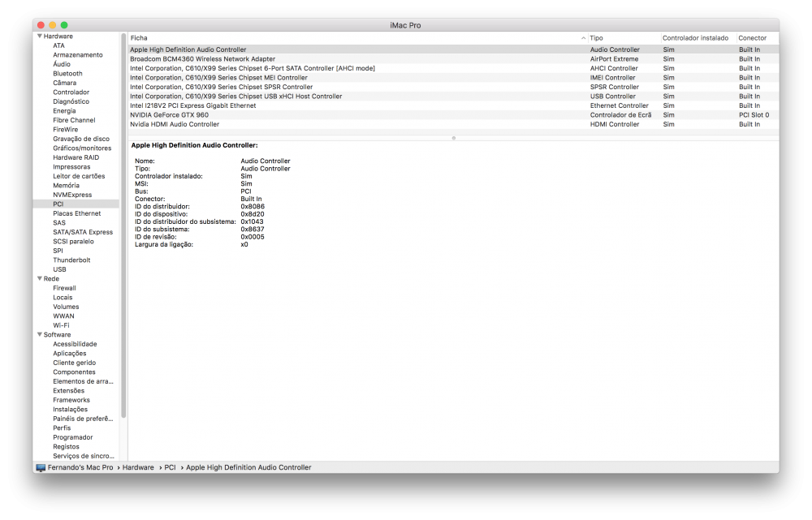
Task: Click the split pane divider handle
Action: tap(454, 138)
